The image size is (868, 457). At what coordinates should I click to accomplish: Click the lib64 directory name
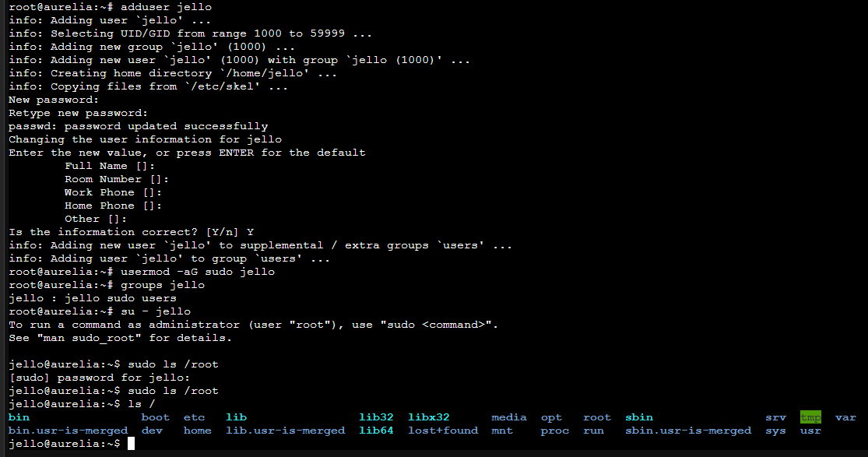[x=376, y=431]
